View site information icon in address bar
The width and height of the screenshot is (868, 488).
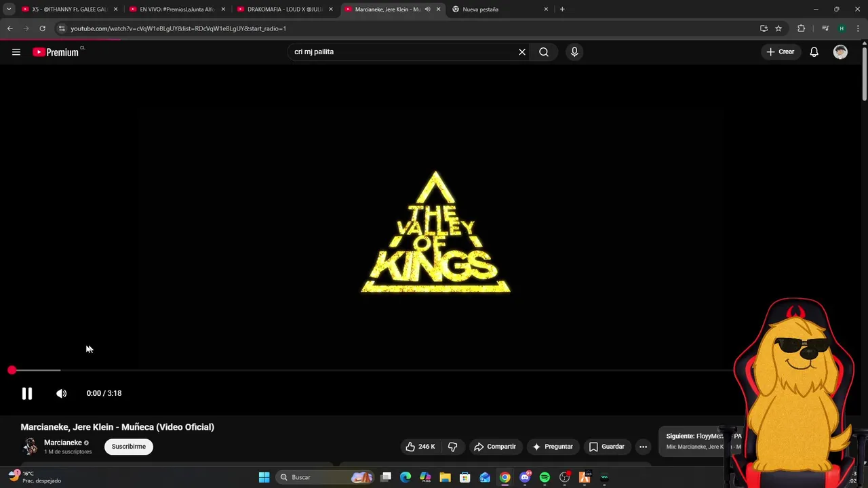(62, 28)
